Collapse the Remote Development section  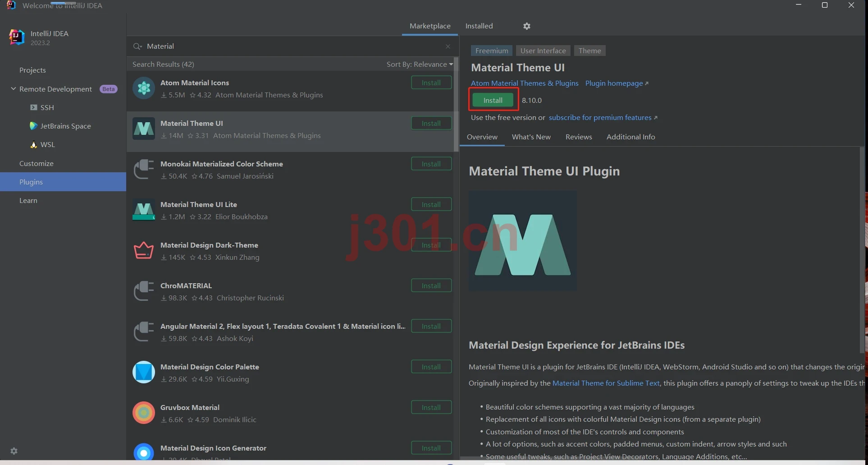tap(13, 89)
